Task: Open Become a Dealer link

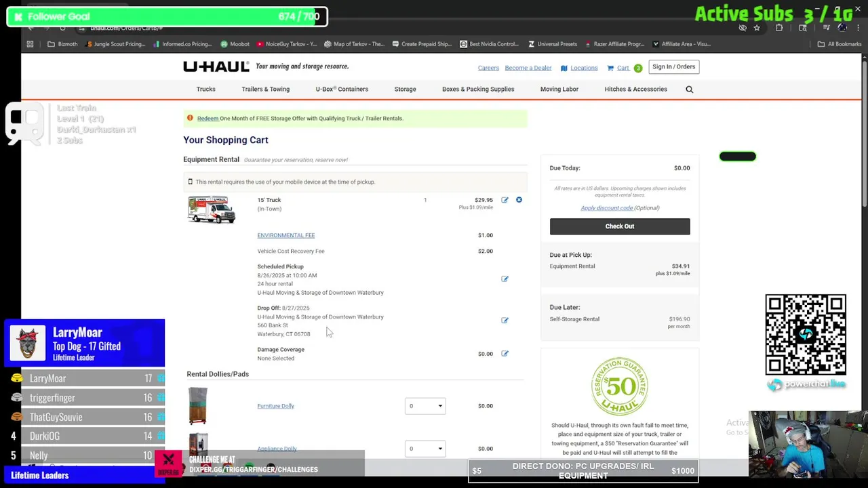Action: [x=528, y=68]
